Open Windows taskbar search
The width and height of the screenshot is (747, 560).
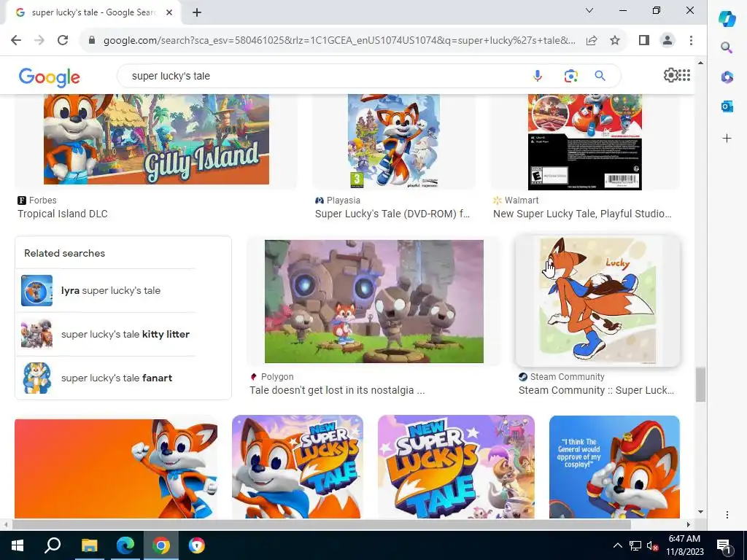point(53,545)
